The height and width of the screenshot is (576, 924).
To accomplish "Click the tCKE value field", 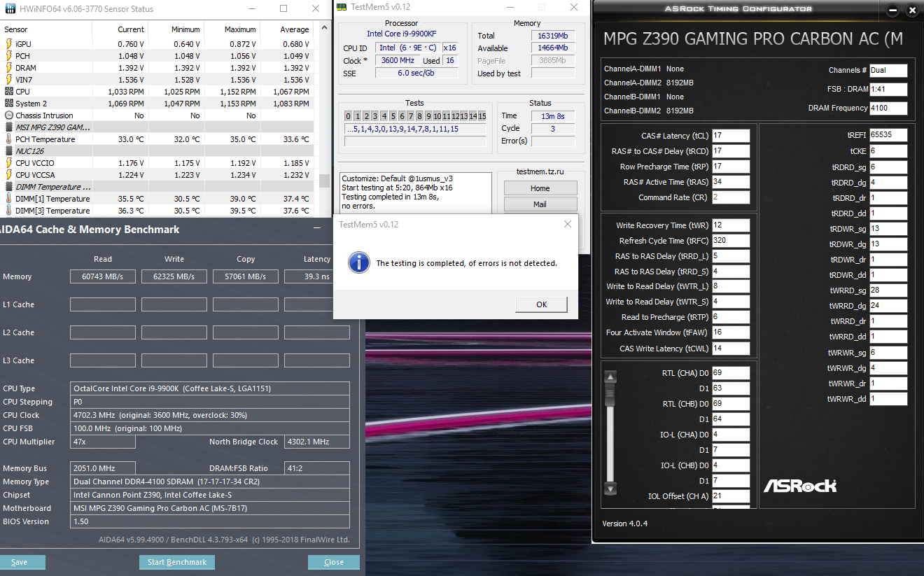I will 889,151.
